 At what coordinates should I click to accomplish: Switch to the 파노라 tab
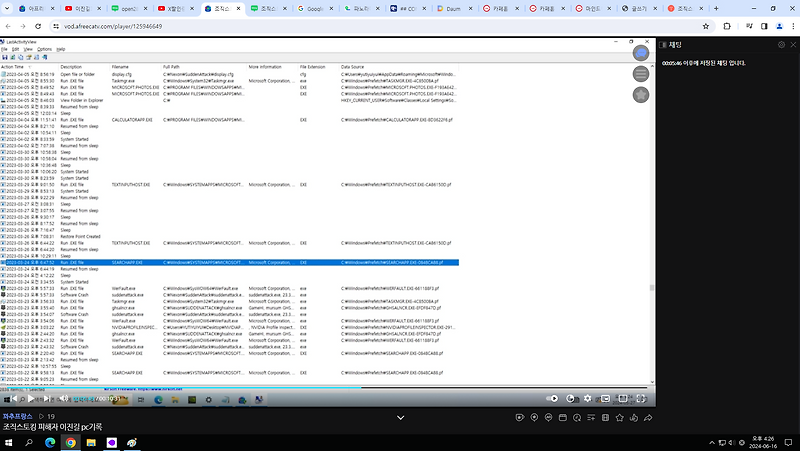(x=360, y=8)
